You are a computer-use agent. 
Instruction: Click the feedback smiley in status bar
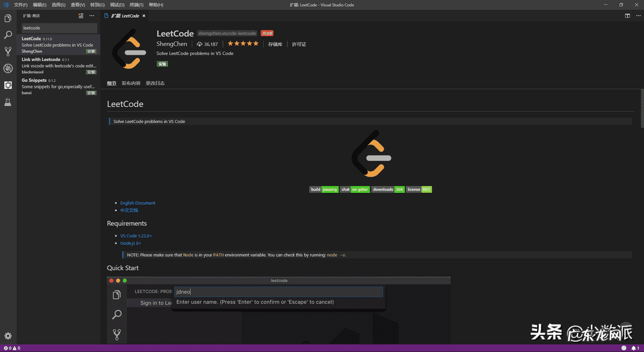[x=624, y=348]
